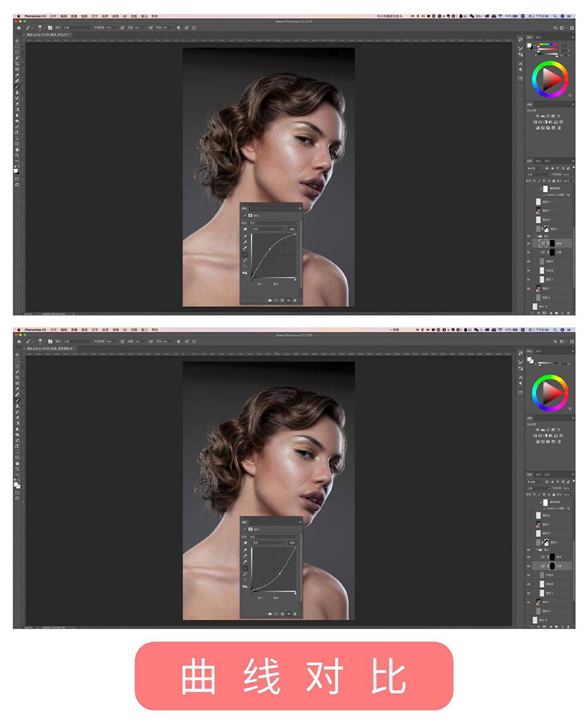Toggle the eye icon in the upper Curves panel footer
This screenshot has width=588, height=723.
[289, 300]
